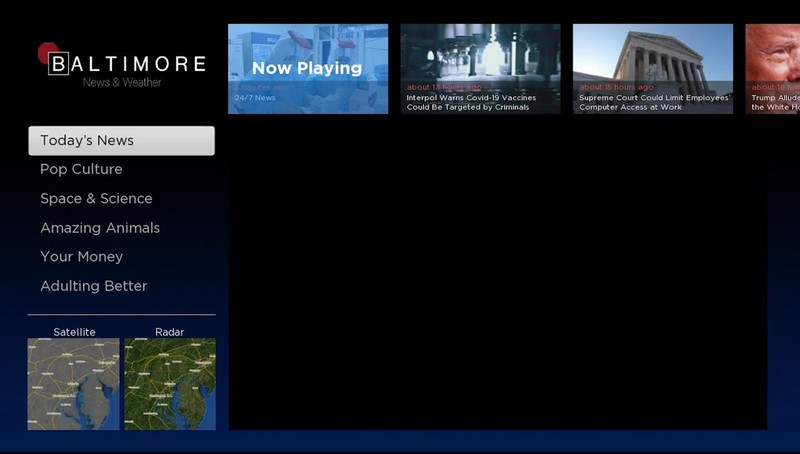Screen dimensions: 800x454
Task: Click the Supreme Court Could Limit Employees headline
Action: tap(653, 102)
